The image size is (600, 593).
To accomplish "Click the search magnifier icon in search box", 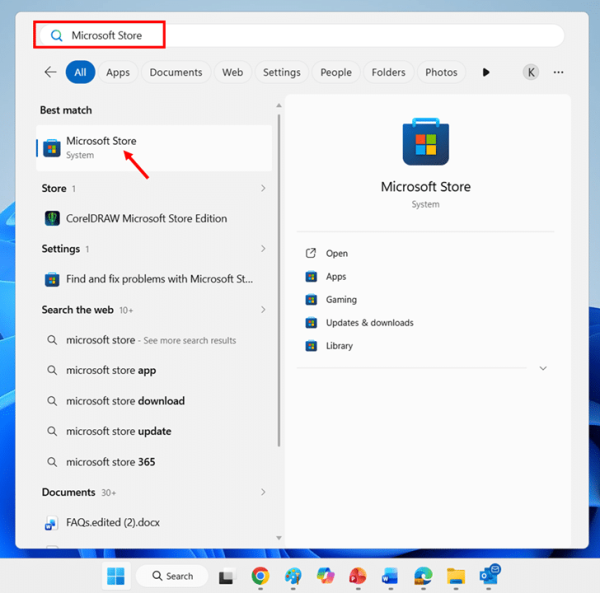I will pos(57,36).
